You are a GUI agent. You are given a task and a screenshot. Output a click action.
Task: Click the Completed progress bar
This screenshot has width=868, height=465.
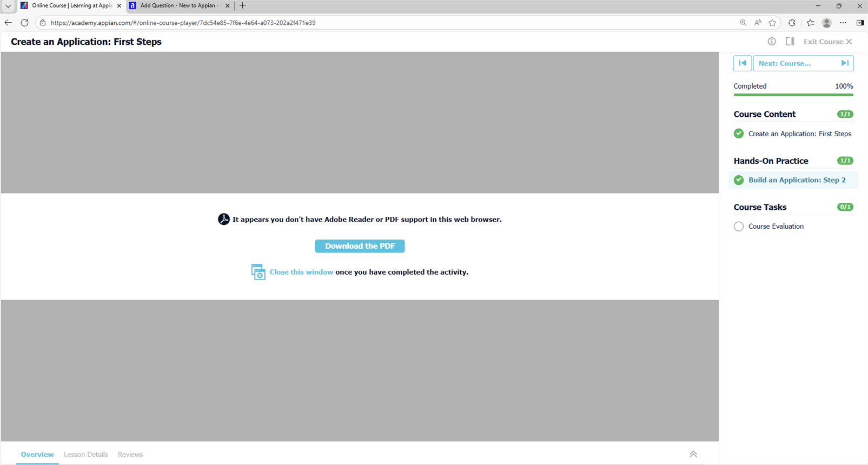pyautogui.click(x=793, y=95)
